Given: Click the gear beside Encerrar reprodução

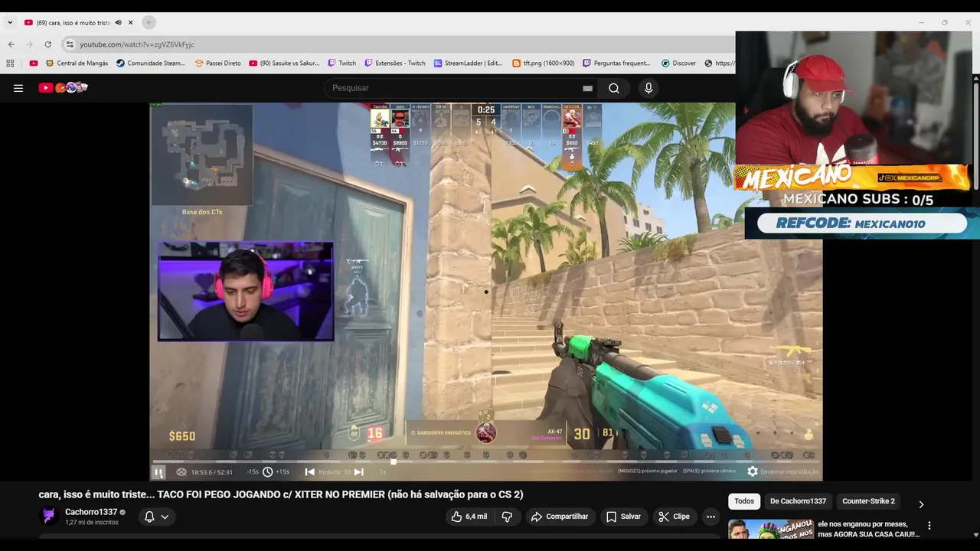Looking at the screenshot, I should point(753,472).
